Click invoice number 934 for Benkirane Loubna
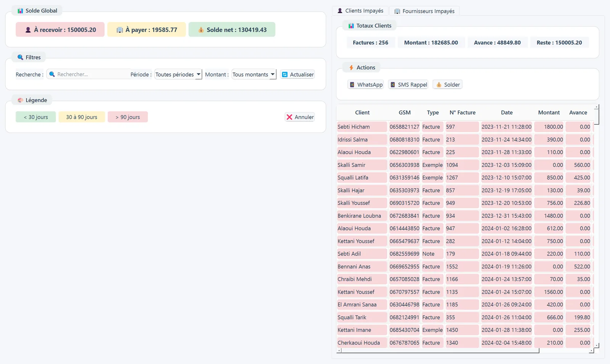This screenshot has width=610, height=364. point(462,216)
